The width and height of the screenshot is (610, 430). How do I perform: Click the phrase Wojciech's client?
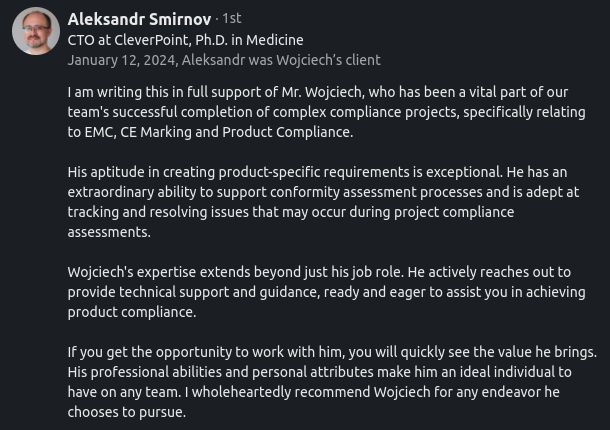pyautogui.click(x=329, y=60)
